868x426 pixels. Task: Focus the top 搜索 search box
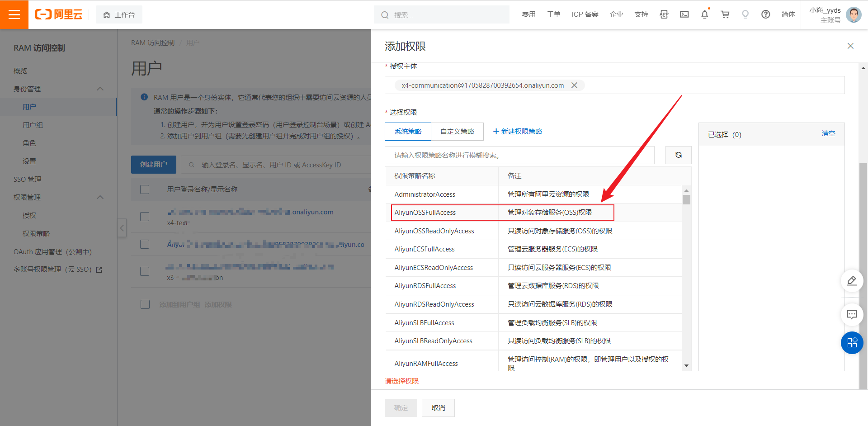click(442, 14)
